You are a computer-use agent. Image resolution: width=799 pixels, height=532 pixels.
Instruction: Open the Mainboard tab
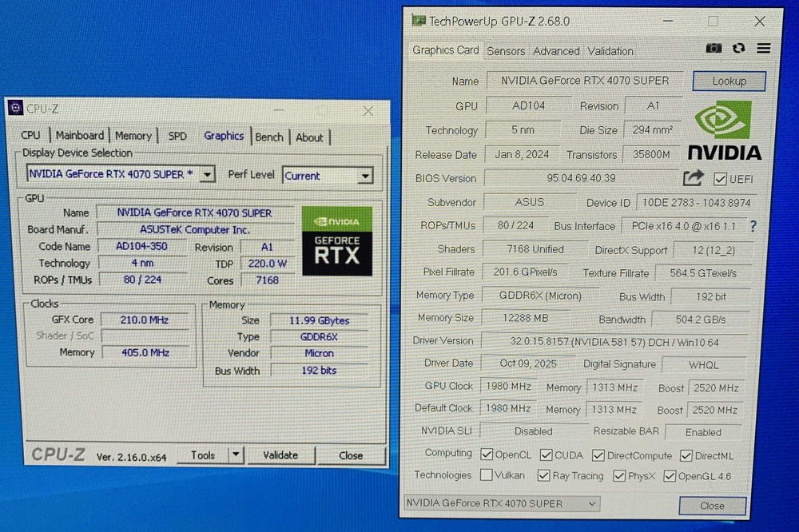(79, 135)
